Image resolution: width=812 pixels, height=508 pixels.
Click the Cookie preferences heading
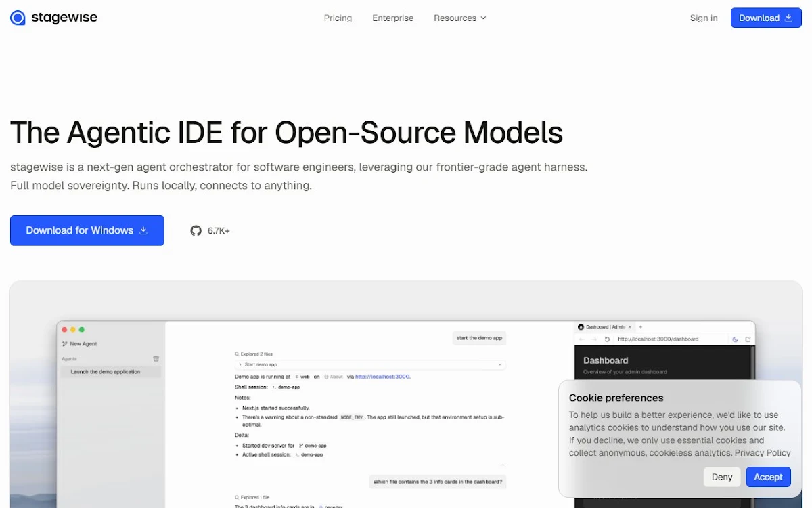pyautogui.click(x=616, y=398)
